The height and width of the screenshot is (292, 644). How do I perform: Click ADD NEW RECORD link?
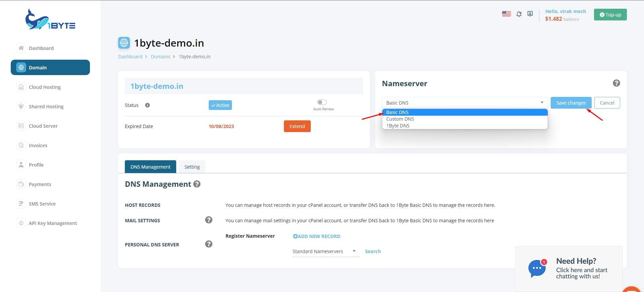[316, 236]
